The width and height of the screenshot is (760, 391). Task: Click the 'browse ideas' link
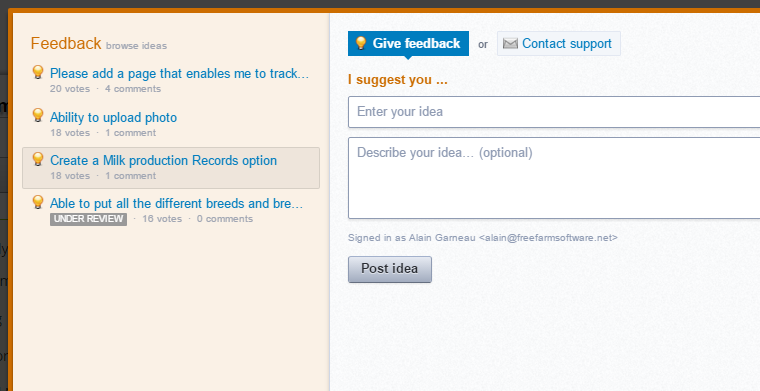136,46
